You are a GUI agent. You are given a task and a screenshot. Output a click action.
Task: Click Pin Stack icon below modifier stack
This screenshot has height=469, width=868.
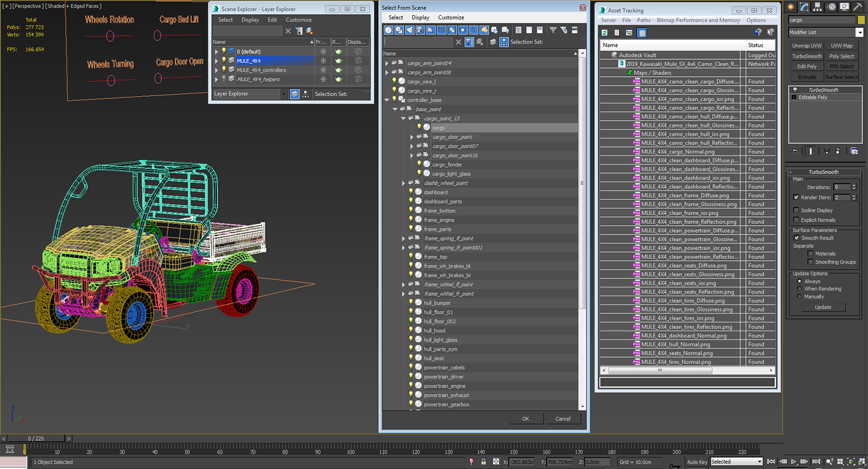(x=794, y=151)
